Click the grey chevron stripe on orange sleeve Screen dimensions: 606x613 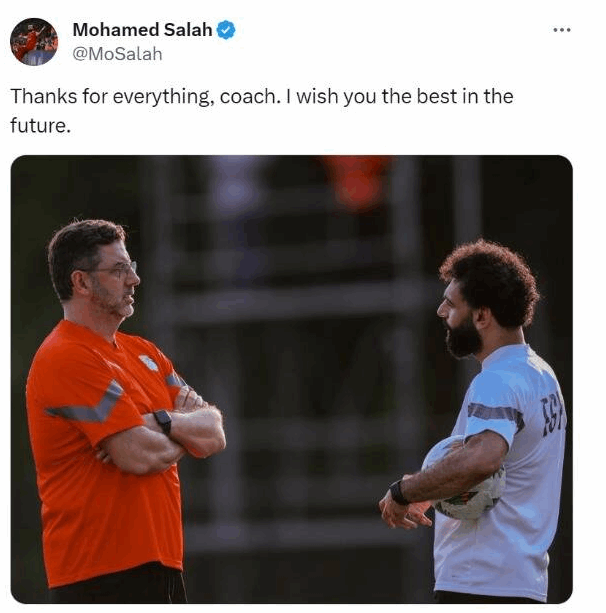click(87, 403)
